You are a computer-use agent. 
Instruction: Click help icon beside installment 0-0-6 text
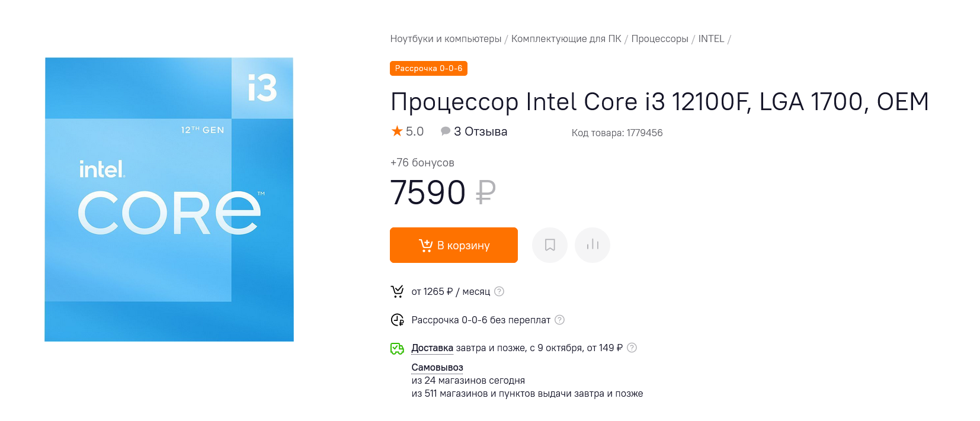pyautogui.click(x=559, y=320)
